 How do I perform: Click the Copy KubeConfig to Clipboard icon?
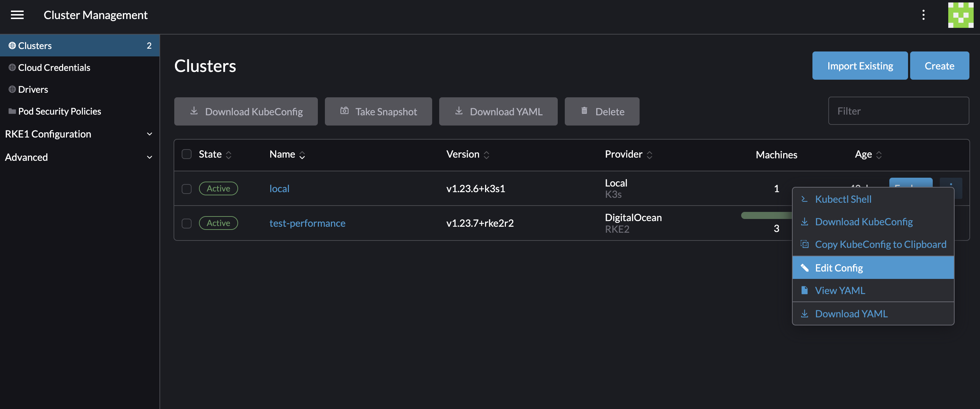point(804,244)
